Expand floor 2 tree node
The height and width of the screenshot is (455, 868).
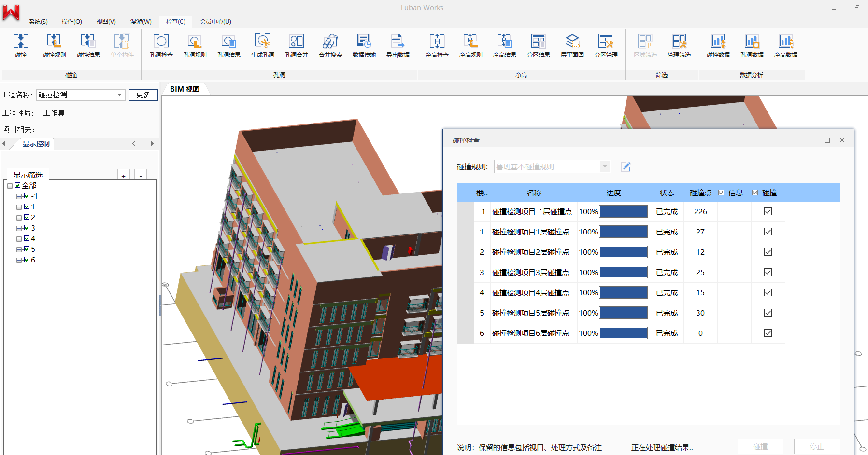click(19, 218)
